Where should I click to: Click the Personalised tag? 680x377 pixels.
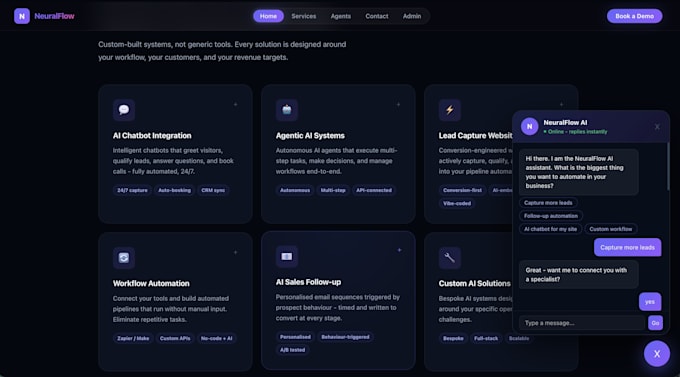pos(295,337)
